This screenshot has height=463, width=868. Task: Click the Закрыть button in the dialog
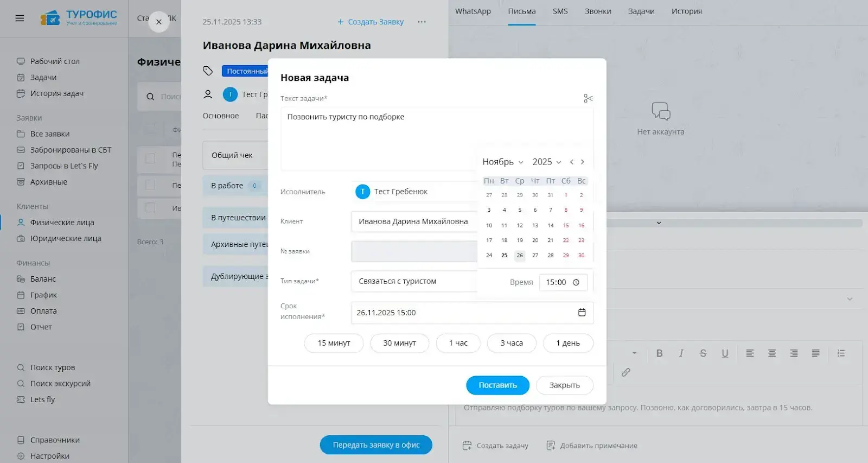(564, 385)
